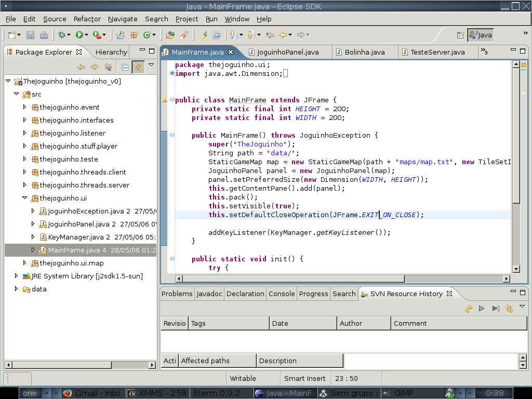Click the pencil highlighter toolbar icon
Image resolution: width=532 pixels, height=399 pixels.
click(x=203, y=35)
